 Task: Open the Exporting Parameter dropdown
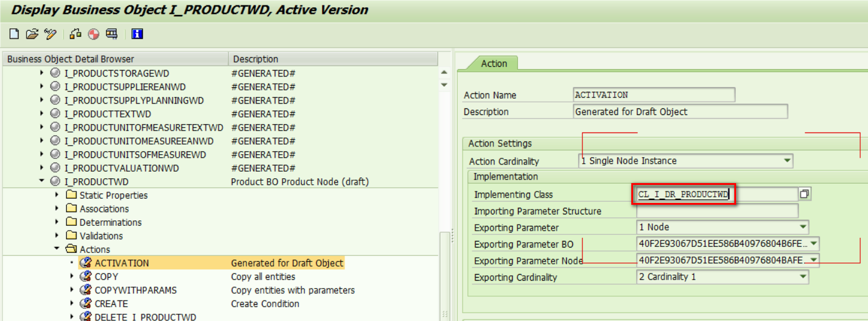802,227
